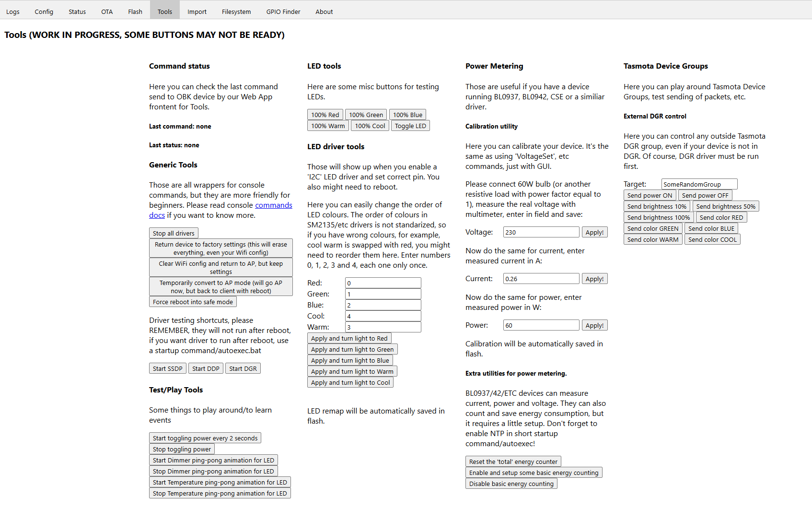Set LED to 100% Green
Screen dimensions: 812x509
click(x=366, y=115)
